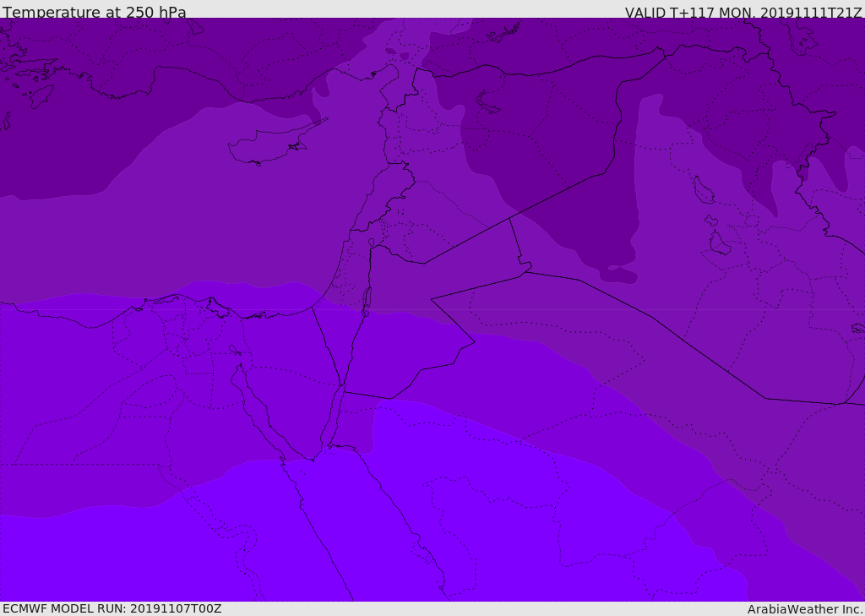Select Lake Tharthar outline in Iraq

[x=703, y=190]
